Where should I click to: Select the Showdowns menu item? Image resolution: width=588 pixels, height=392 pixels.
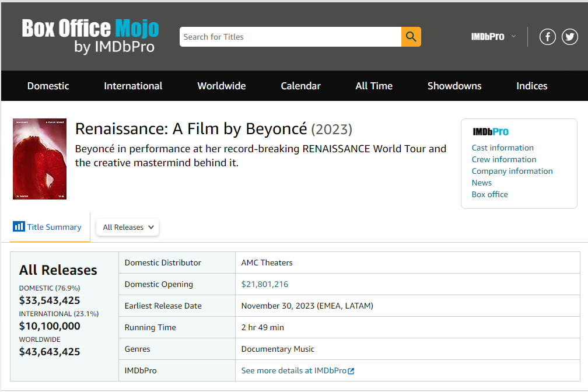(454, 86)
